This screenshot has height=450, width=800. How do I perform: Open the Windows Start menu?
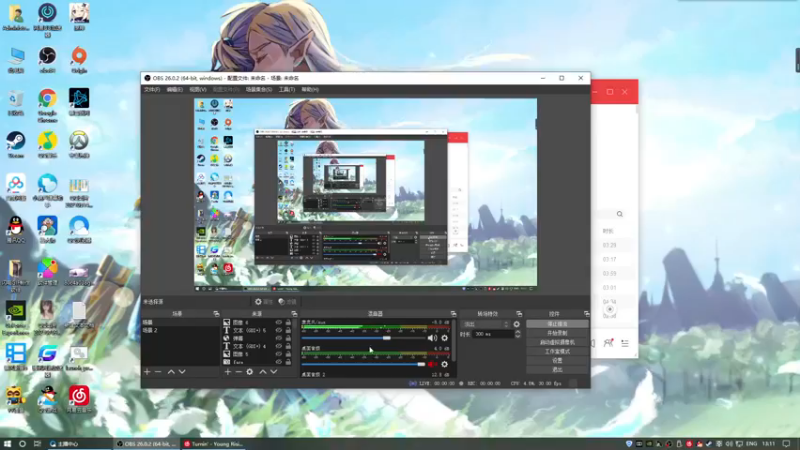7,444
